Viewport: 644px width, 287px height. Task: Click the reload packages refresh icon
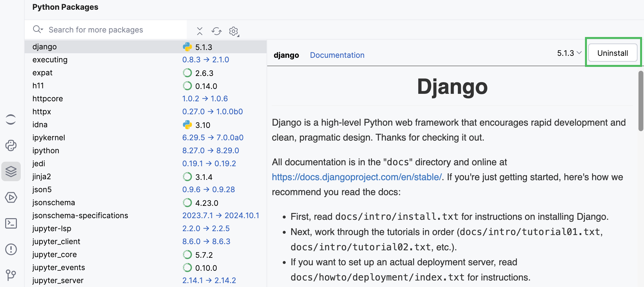[x=216, y=31]
